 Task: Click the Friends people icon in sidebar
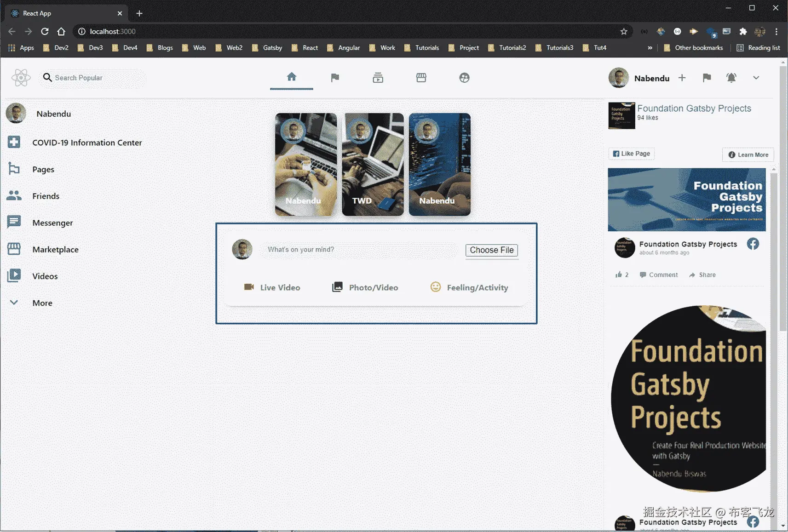[14, 196]
